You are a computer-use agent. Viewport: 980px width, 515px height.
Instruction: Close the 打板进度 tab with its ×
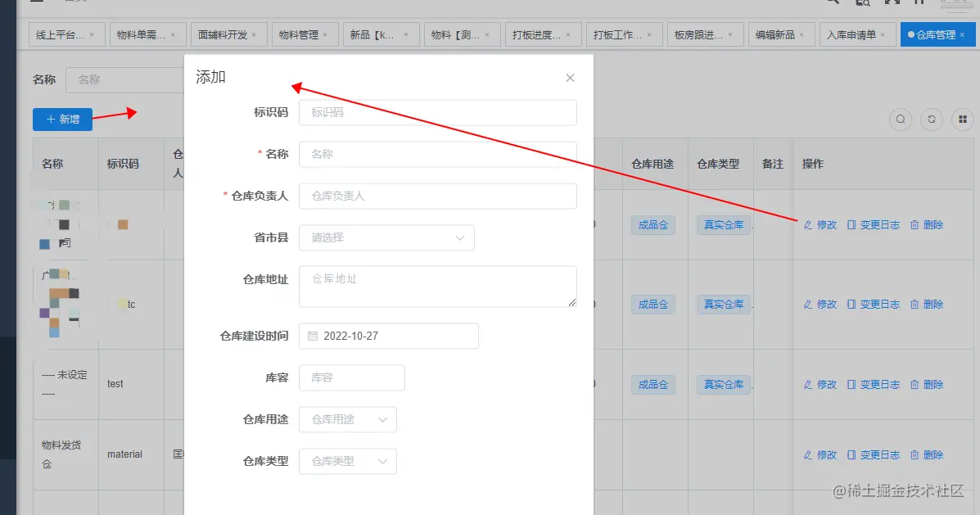(568, 35)
